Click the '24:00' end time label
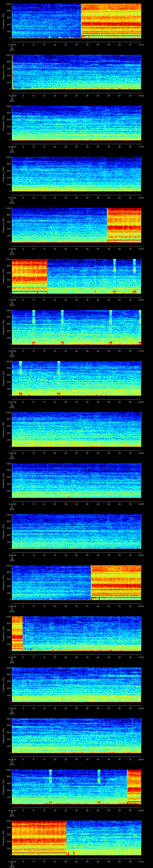This screenshot has height=868, width=153. coord(141,504)
